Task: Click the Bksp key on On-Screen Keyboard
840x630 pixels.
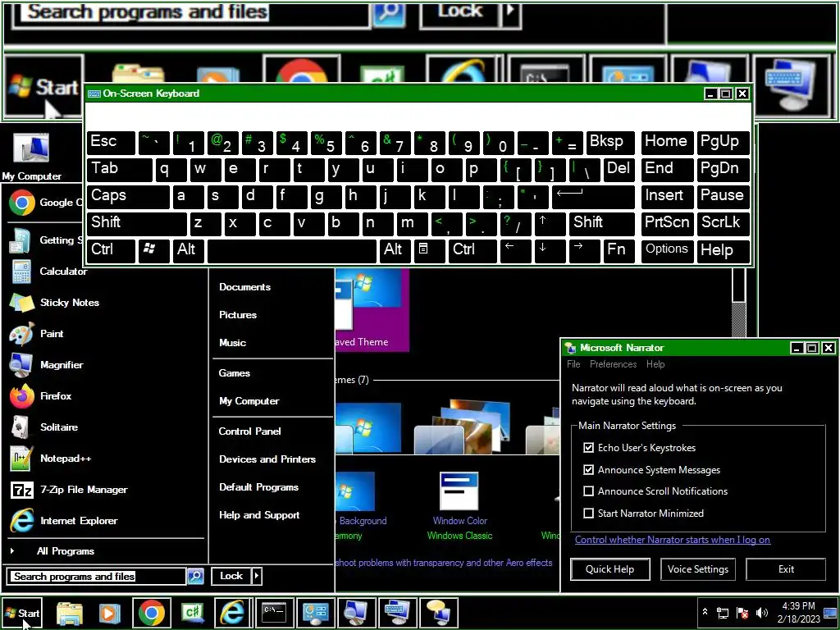Action: 610,143
